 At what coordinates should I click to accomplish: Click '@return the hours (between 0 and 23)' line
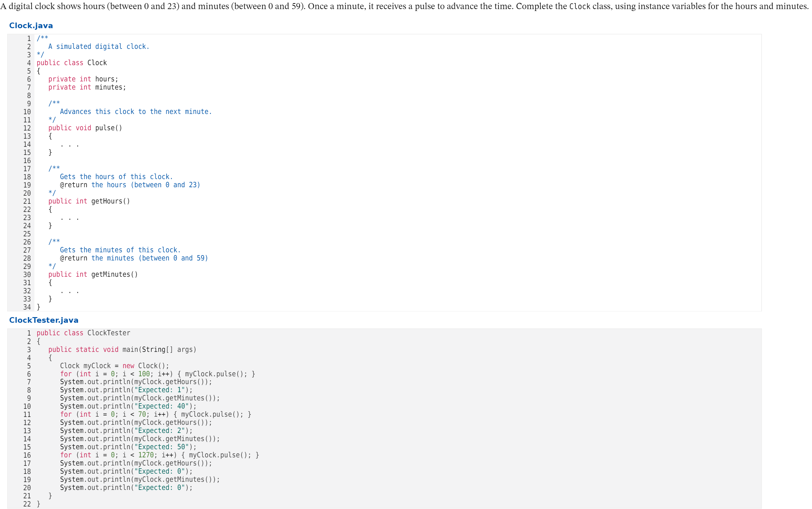tap(130, 185)
